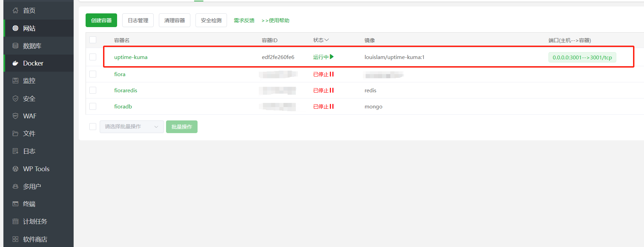Viewport: 644px width, 247px height.
Task: Go to the Scheduled Tasks menu
Action: 35,221
